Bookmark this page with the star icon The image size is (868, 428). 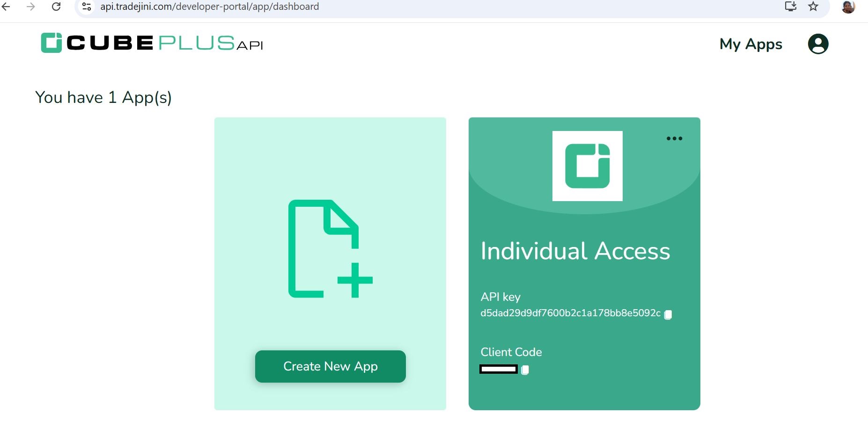tap(814, 7)
